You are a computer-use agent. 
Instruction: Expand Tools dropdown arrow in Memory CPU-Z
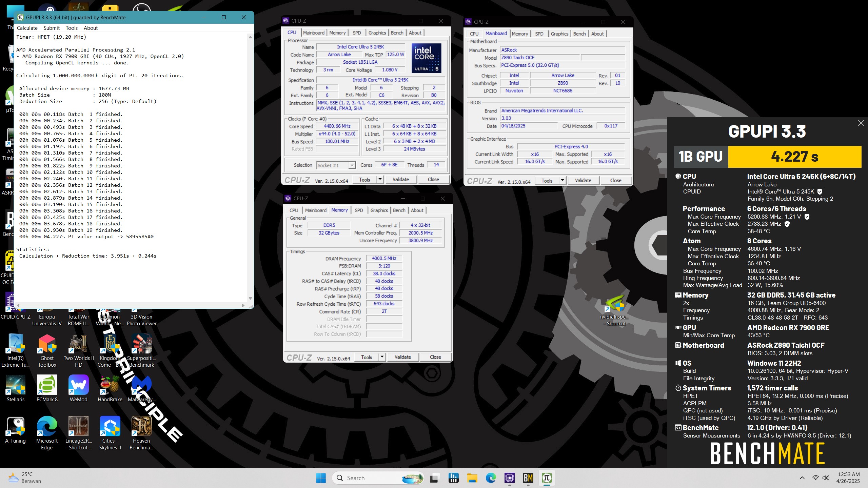pos(382,357)
